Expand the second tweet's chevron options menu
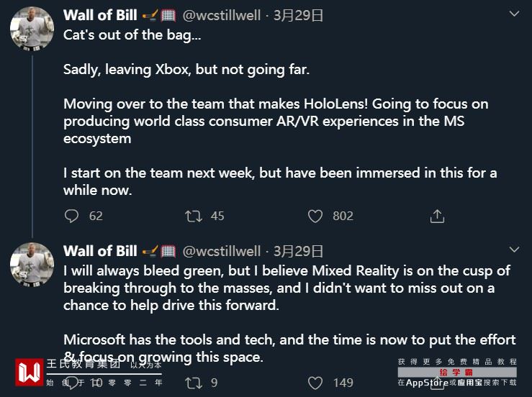The image size is (532, 397). 514,250
